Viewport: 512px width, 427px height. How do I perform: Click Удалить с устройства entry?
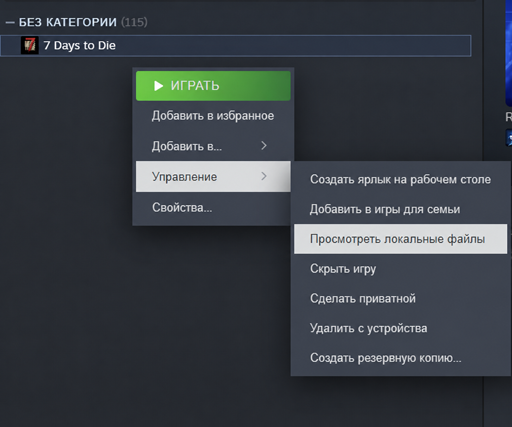click(400, 328)
